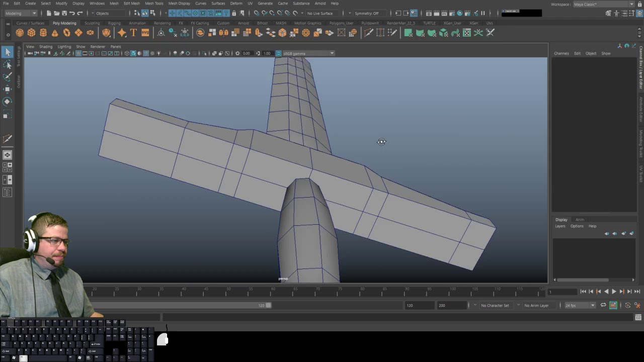Open the sRGB gamma view transform dropdown
The height and width of the screenshot is (362, 644).
pyautogui.click(x=308, y=53)
